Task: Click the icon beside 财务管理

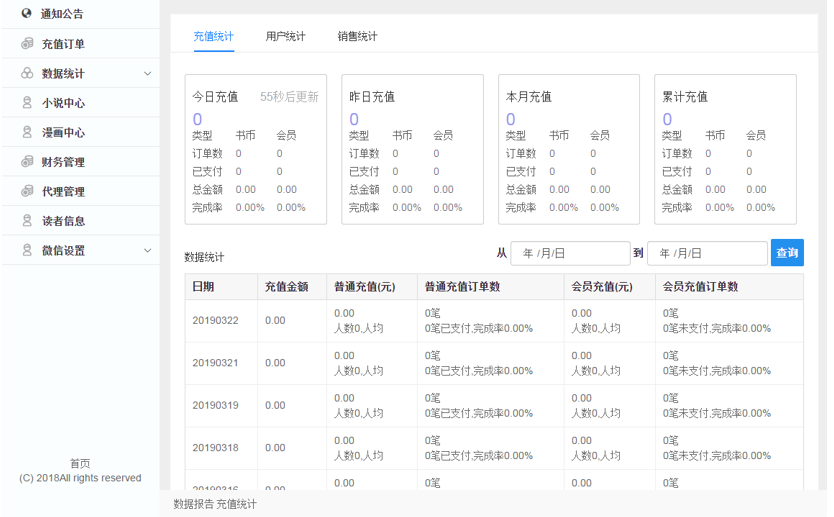Action: pos(27,161)
